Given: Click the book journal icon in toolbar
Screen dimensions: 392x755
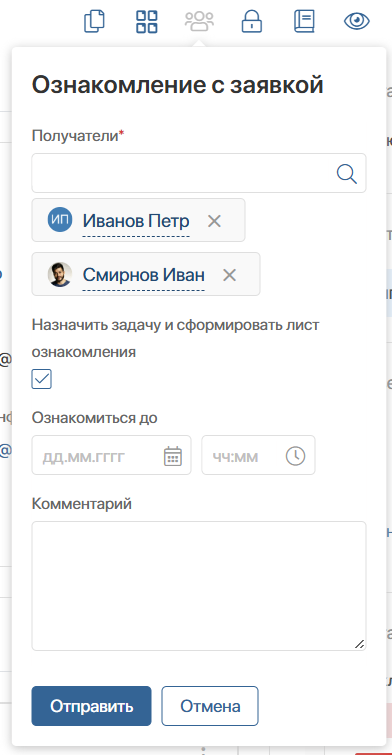Looking at the screenshot, I should (304, 22).
